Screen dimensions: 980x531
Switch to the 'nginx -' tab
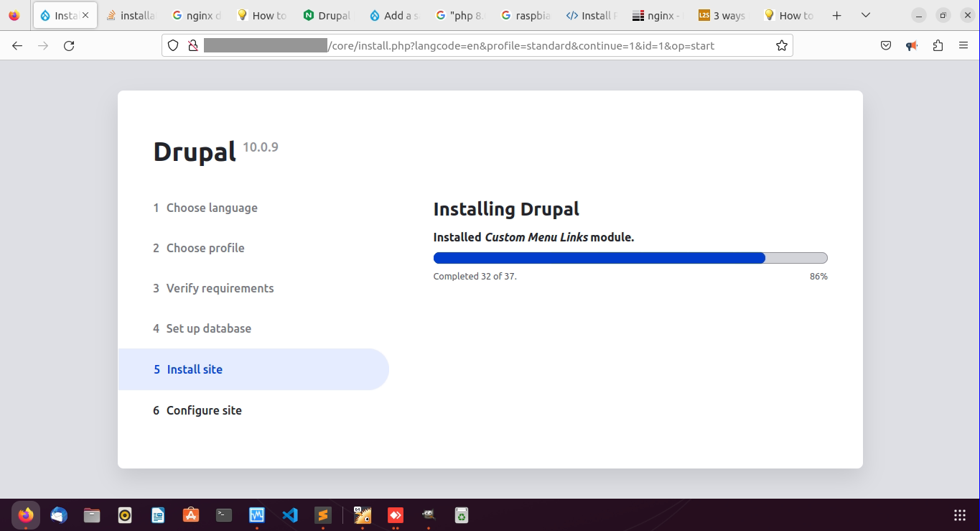pos(657,15)
